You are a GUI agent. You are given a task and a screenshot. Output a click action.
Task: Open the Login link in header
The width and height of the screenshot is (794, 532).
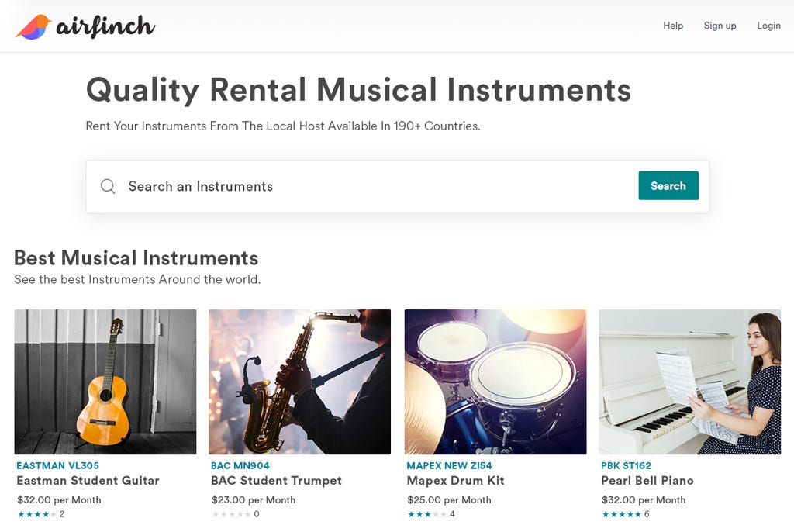pos(768,26)
